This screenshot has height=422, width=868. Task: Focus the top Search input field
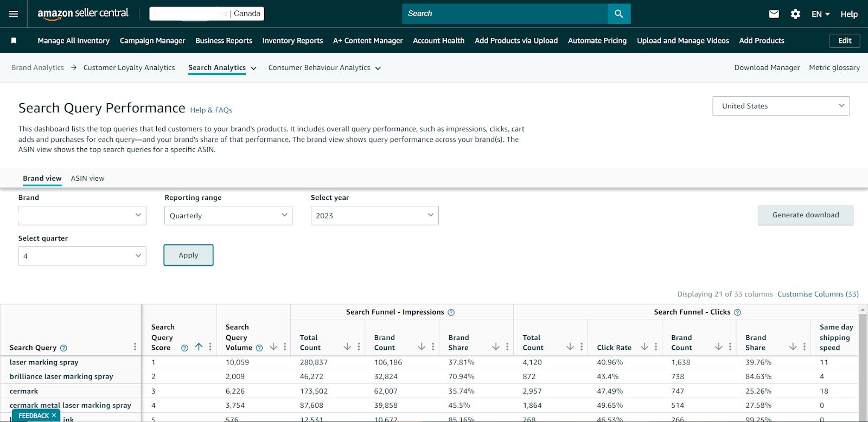pyautogui.click(x=505, y=14)
